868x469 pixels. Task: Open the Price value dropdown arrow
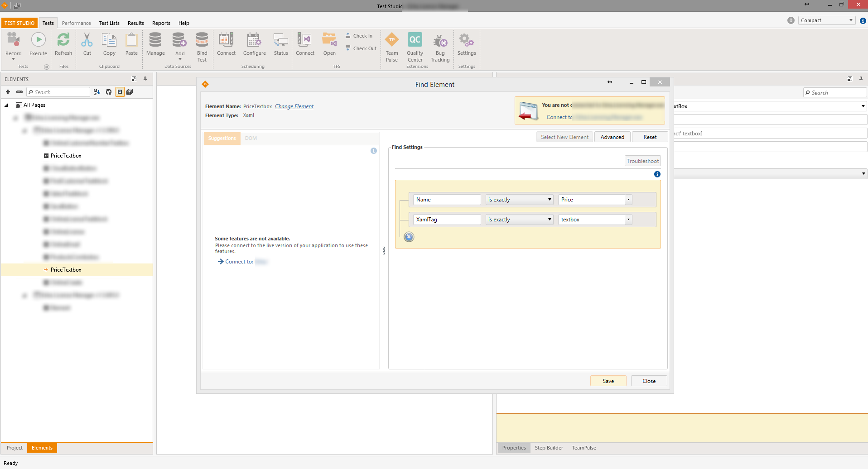[628, 200]
